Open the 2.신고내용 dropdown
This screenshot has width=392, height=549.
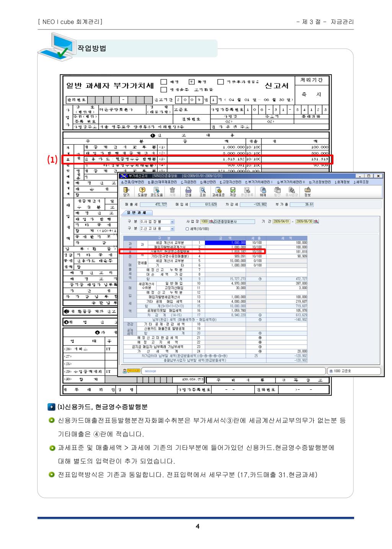172,229
